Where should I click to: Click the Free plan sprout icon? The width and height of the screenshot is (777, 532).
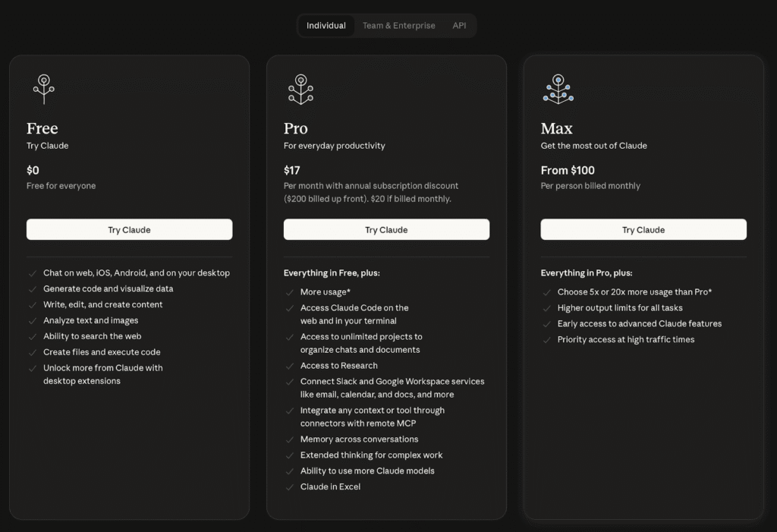[44, 89]
